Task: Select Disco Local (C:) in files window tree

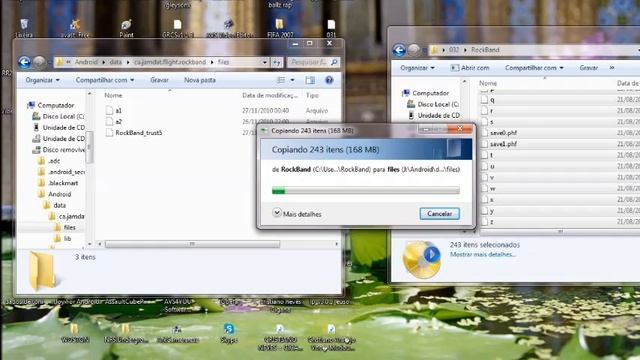Action: (63, 116)
